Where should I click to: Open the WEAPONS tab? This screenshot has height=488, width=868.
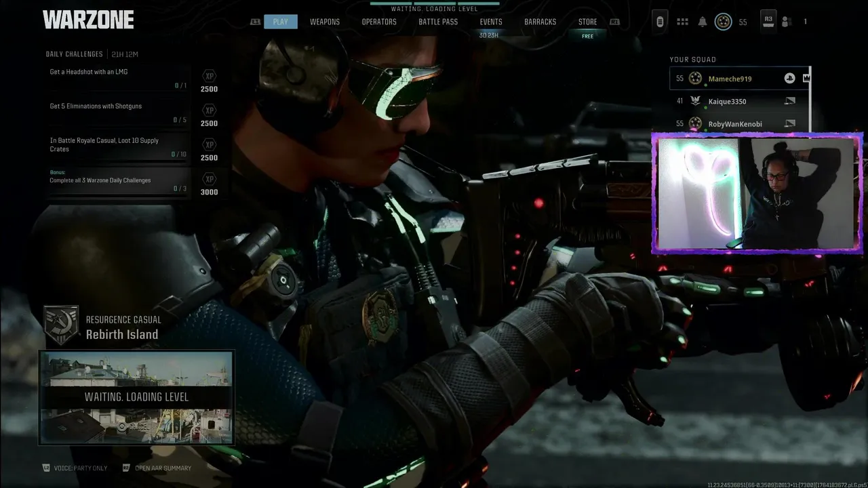325,22
